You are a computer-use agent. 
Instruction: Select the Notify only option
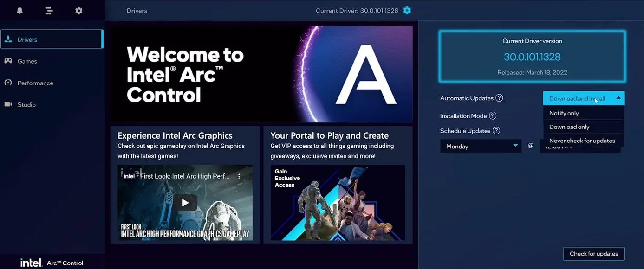pos(584,113)
